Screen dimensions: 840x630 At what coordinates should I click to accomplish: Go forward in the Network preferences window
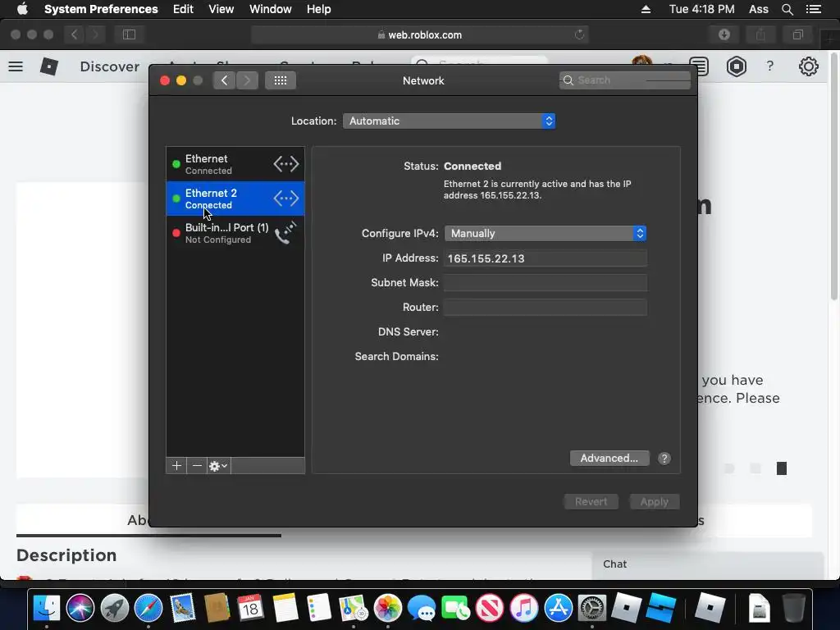pos(247,80)
